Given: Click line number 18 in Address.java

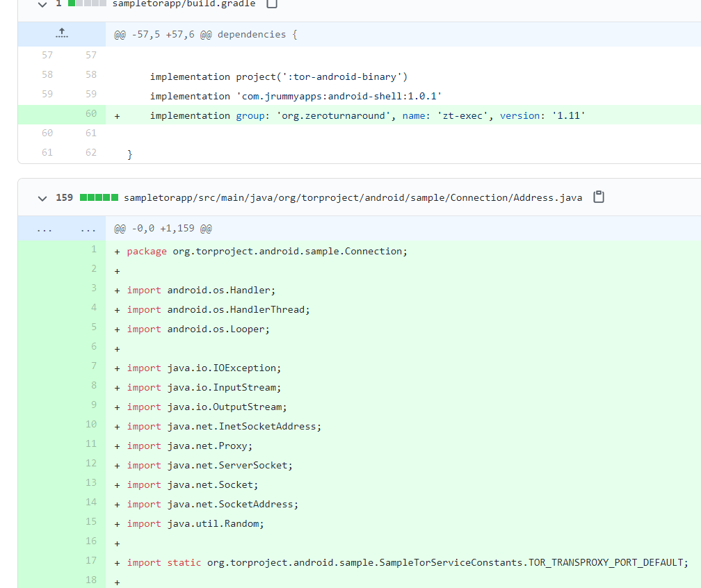Looking at the screenshot, I should (x=90, y=580).
